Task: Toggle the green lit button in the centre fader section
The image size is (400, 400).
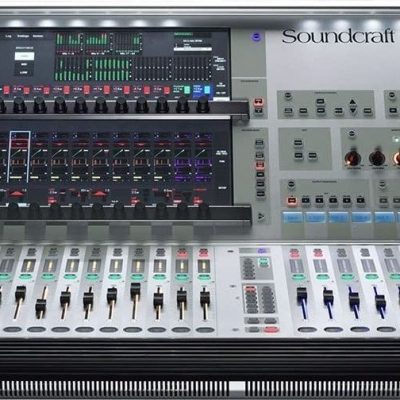Action: tap(264, 262)
